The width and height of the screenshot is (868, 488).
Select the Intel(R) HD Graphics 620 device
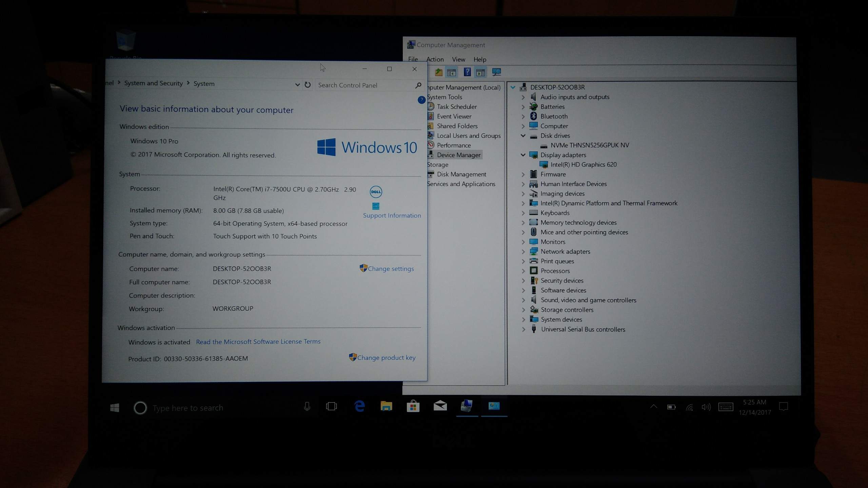(x=583, y=164)
